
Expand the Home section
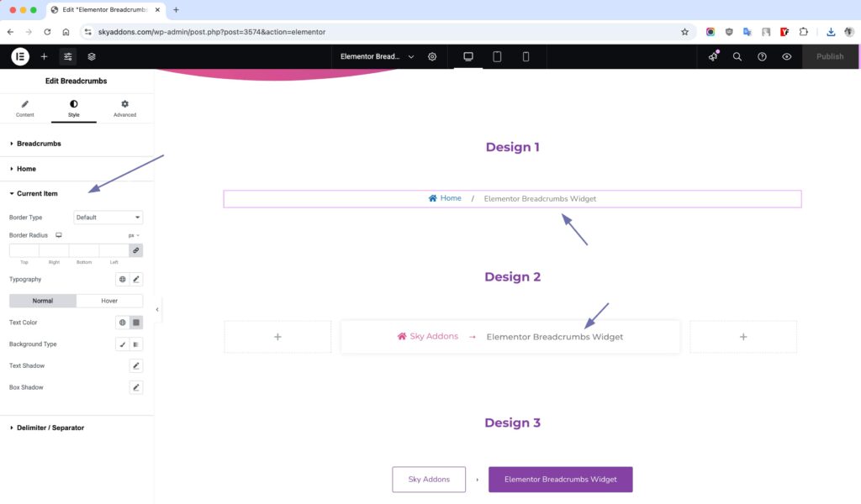tap(77, 169)
